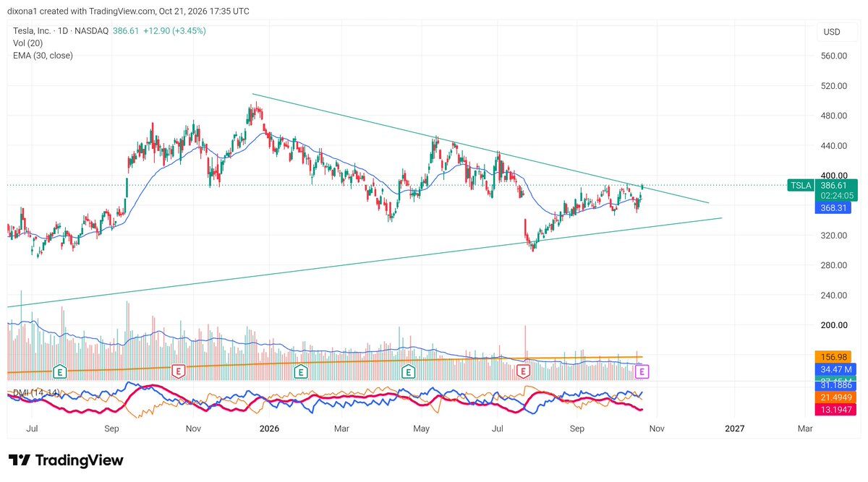Click the 2026 label on the time axis
This screenshot has width=868, height=482.
(269, 429)
